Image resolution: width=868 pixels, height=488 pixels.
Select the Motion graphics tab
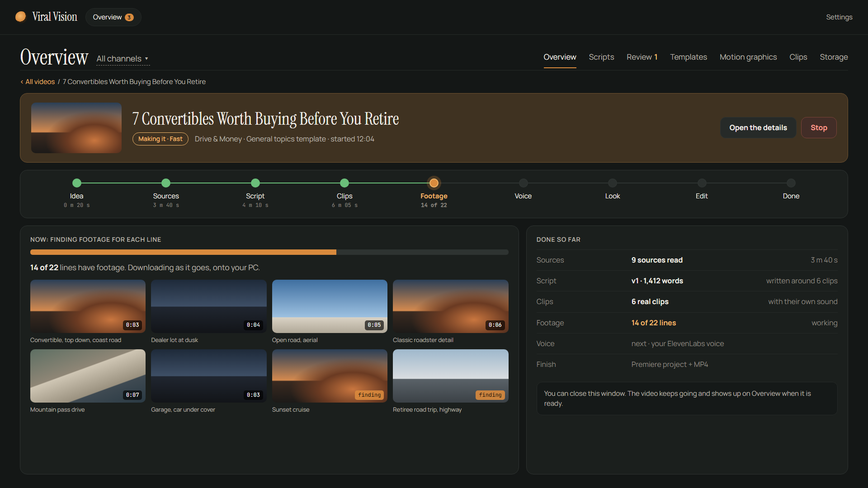[748, 57]
